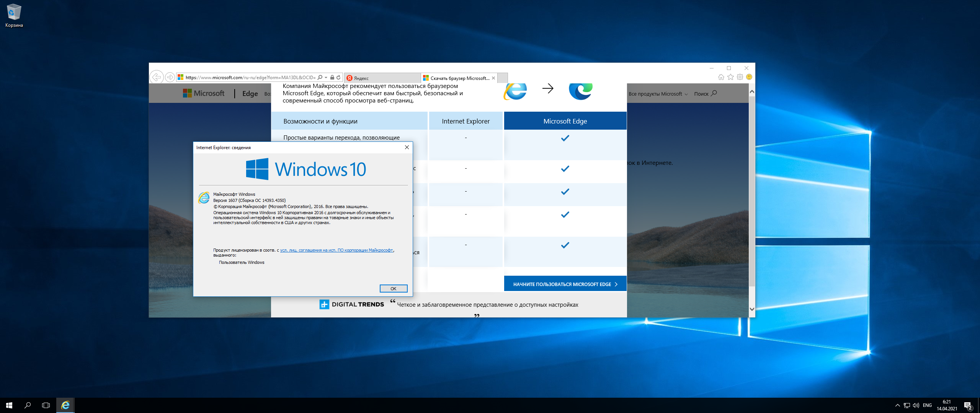Switch to the Яндекс tab
Screen dimensions: 980x413
pyautogui.click(x=382, y=78)
